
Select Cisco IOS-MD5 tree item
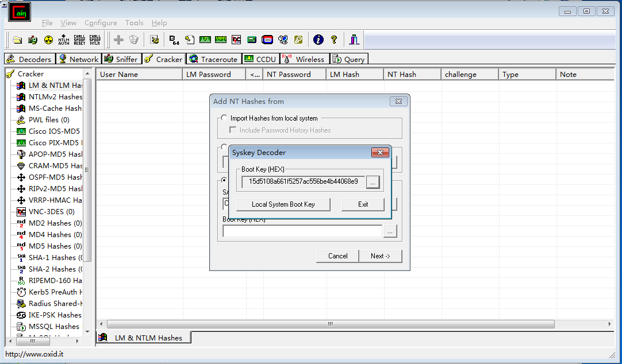coord(54,131)
